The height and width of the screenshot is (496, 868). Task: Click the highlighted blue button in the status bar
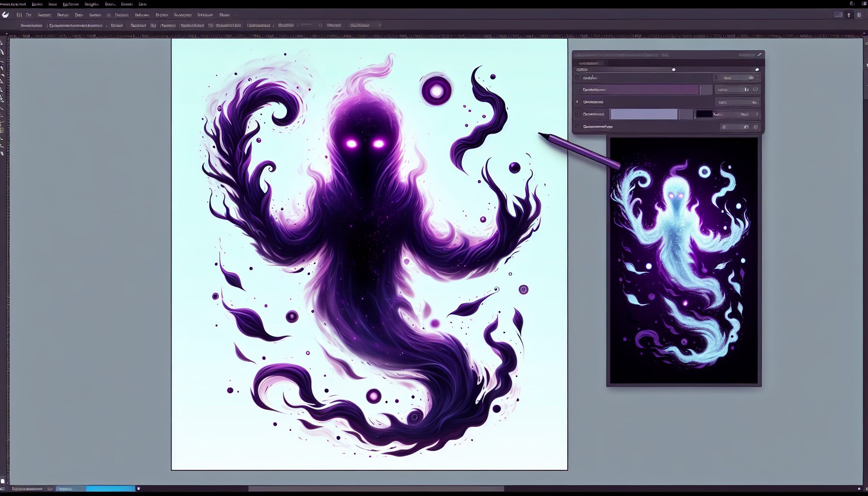[110, 489]
